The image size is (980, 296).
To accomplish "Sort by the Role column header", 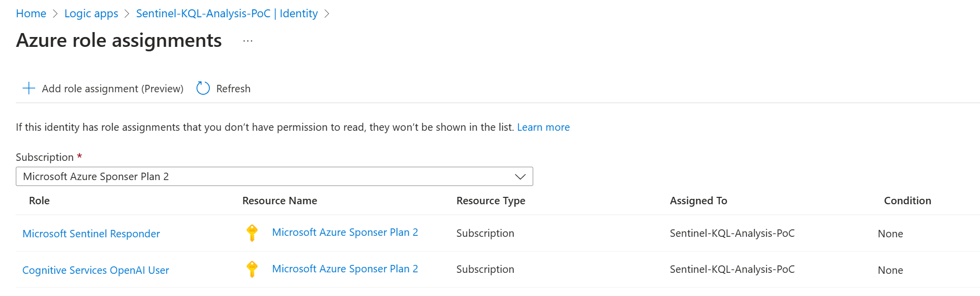I will click(39, 201).
